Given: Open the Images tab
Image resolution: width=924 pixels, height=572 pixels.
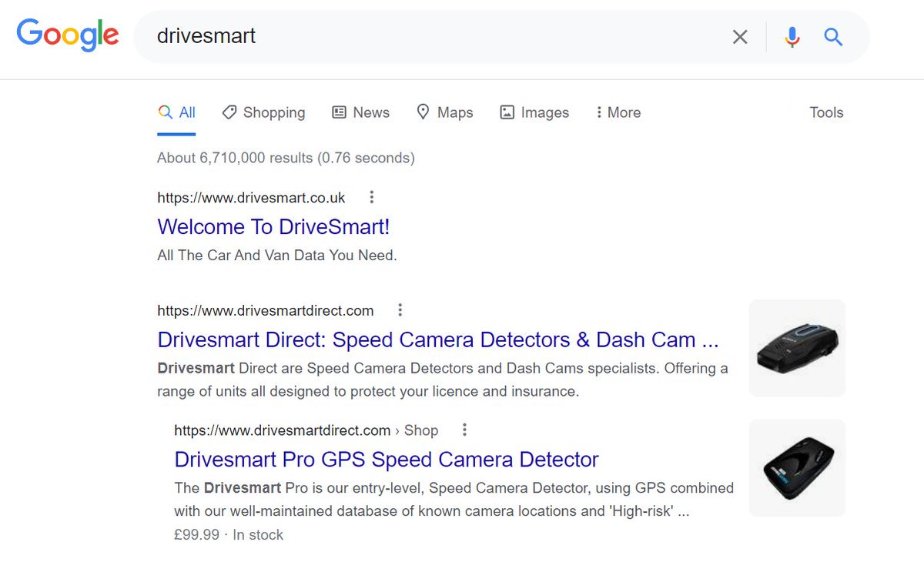Looking at the screenshot, I should click(534, 112).
